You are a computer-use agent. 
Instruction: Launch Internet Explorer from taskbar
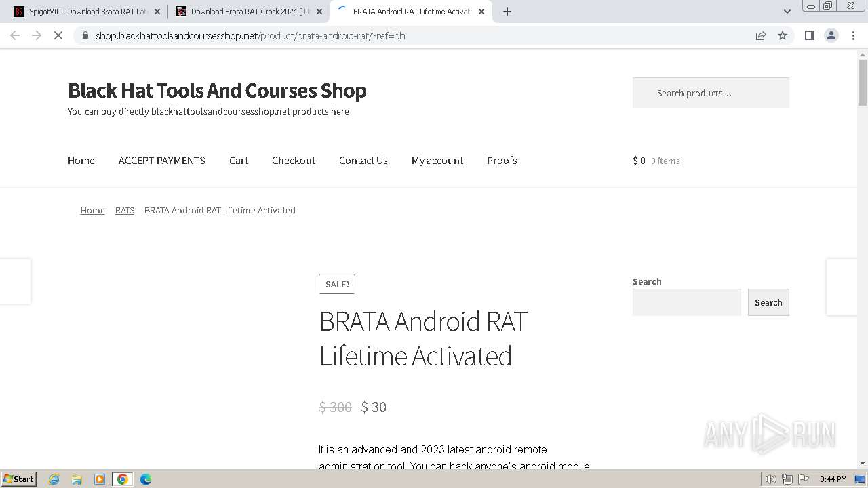(x=54, y=479)
